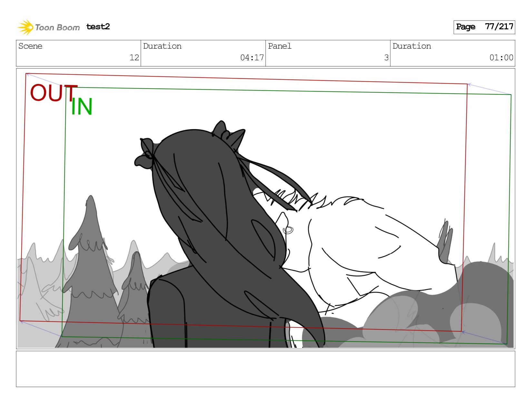532x411 pixels.
Task: Click the scene Duration label
Action: 162,46
